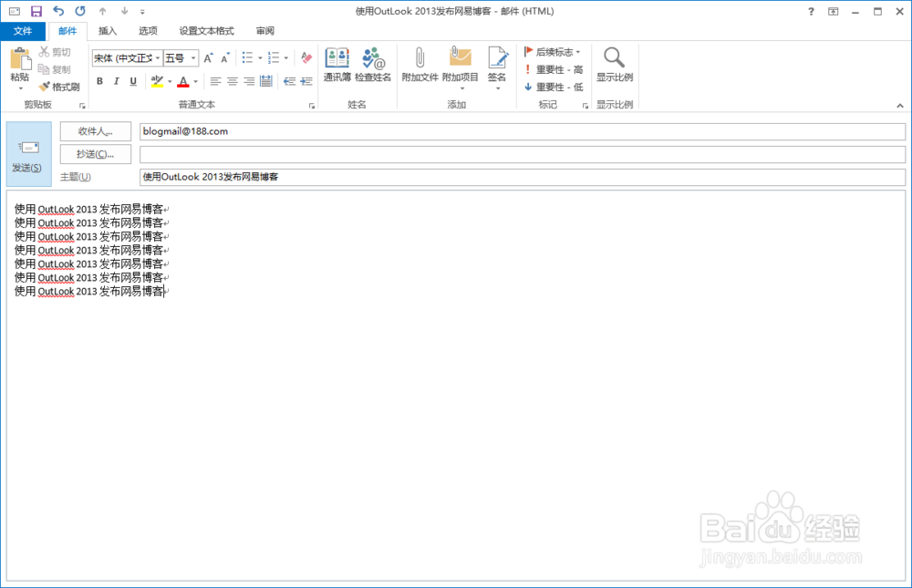
Task: Toggle underline formatting
Action: pos(133,81)
